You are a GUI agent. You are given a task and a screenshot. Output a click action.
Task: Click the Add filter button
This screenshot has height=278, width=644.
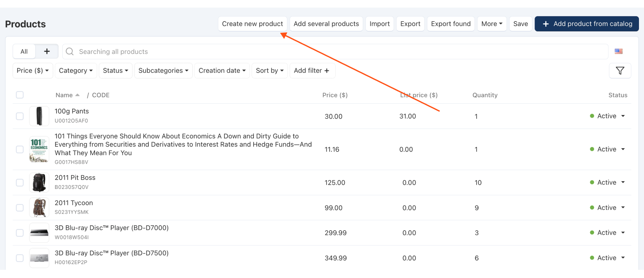[x=312, y=70]
